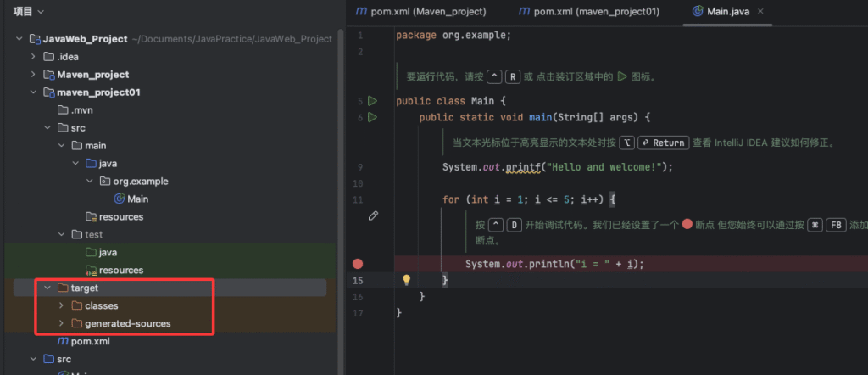Select test resources folder
The image size is (868, 375).
click(120, 270)
